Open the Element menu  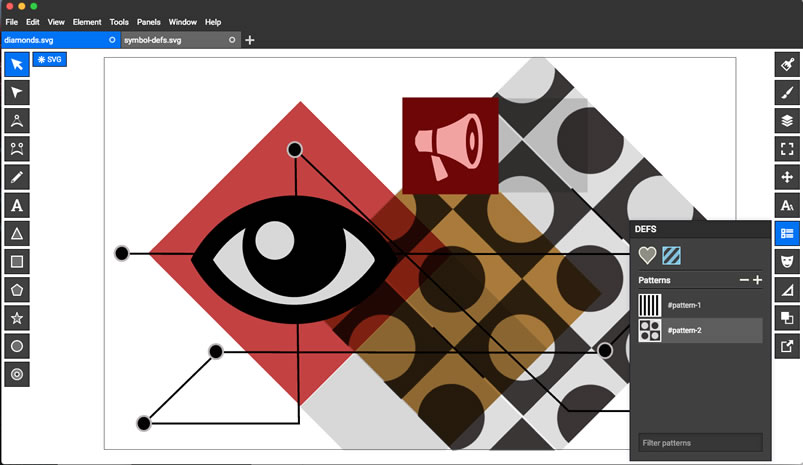[x=87, y=22]
